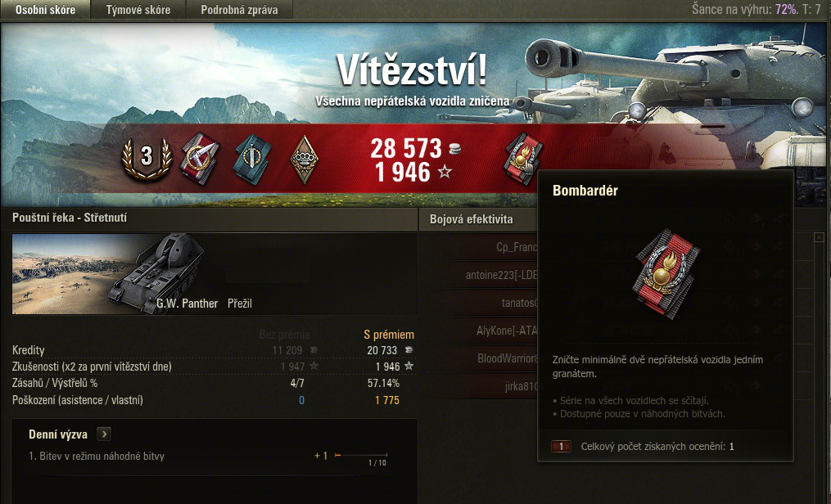The width and height of the screenshot is (831, 504).
Task: Select player antoine223 row
Action: [x=501, y=275]
